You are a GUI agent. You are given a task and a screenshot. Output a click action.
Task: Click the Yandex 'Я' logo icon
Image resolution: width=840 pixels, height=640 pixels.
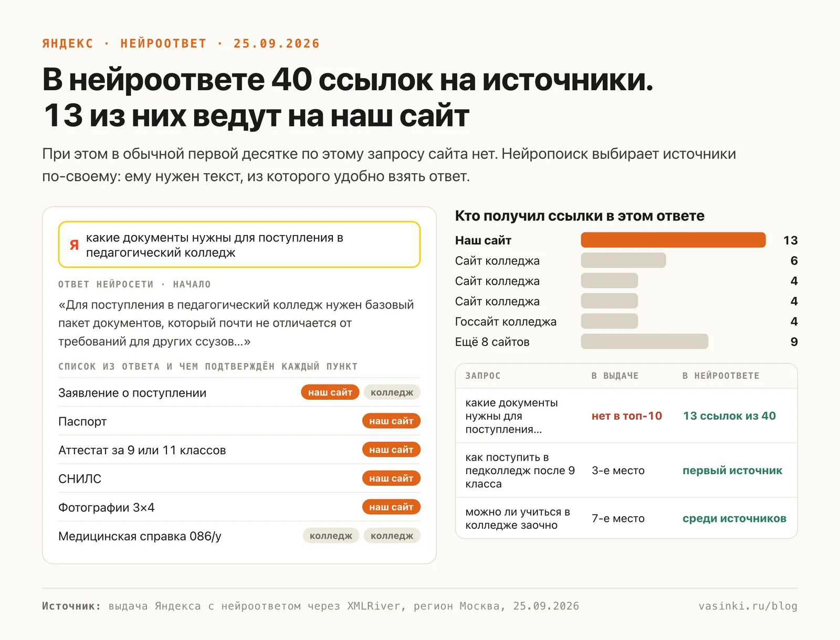[x=75, y=245]
